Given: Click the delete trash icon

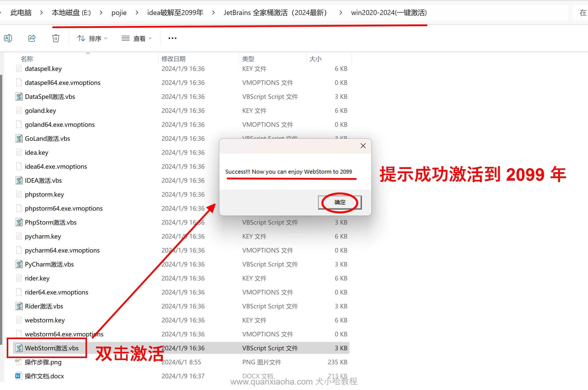Looking at the screenshot, I should pos(56,38).
